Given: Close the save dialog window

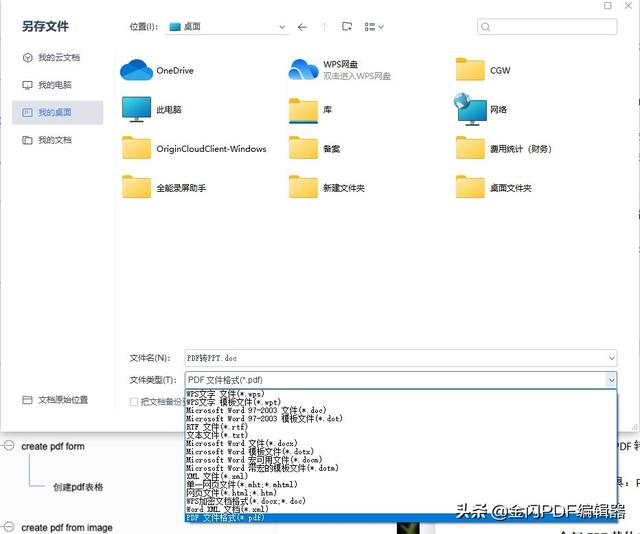Looking at the screenshot, I should 629,5.
